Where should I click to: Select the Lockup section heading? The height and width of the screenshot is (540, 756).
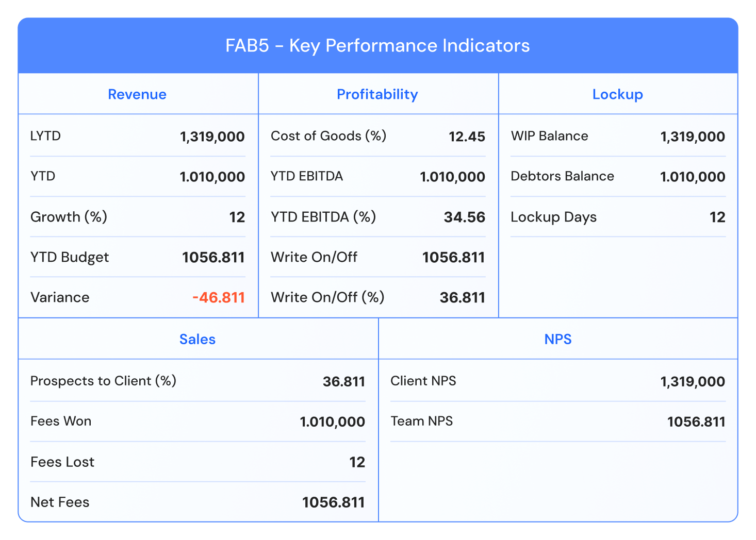617,94
